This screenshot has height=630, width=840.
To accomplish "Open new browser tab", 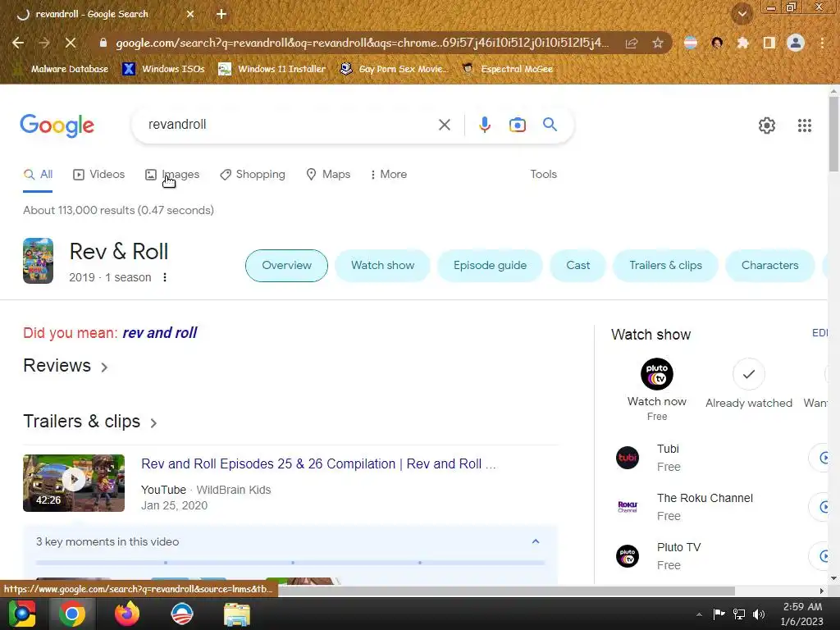I will (x=221, y=14).
